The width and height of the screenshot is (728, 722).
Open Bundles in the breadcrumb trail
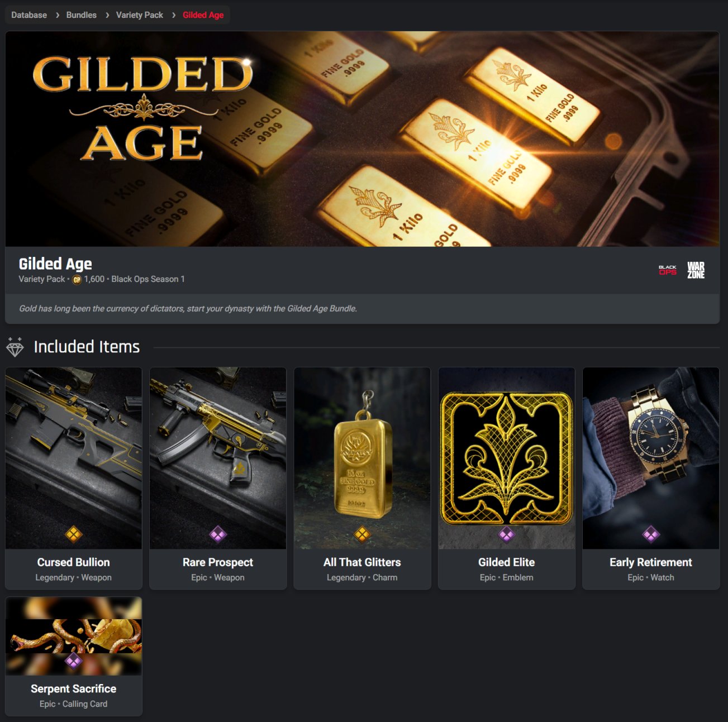click(81, 15)
